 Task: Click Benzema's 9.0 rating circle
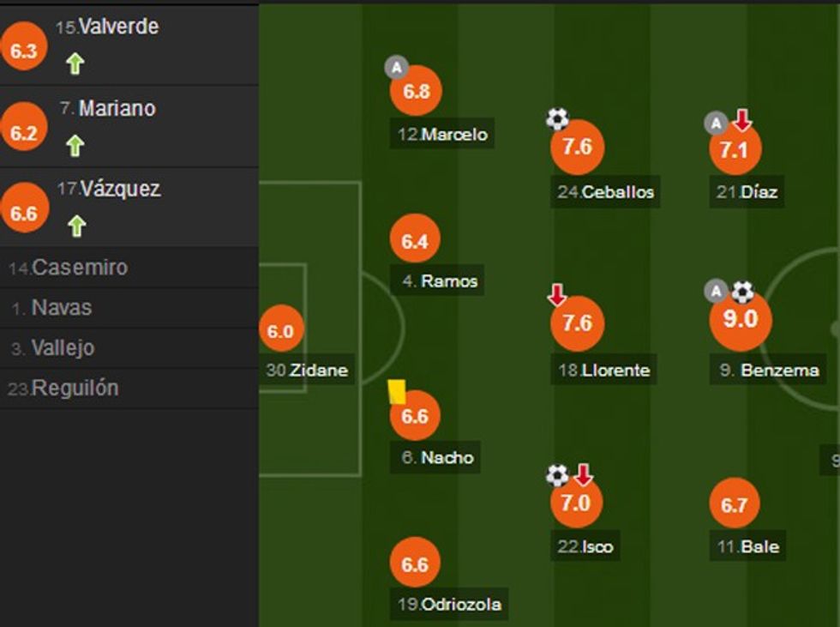tap(740, 320)
